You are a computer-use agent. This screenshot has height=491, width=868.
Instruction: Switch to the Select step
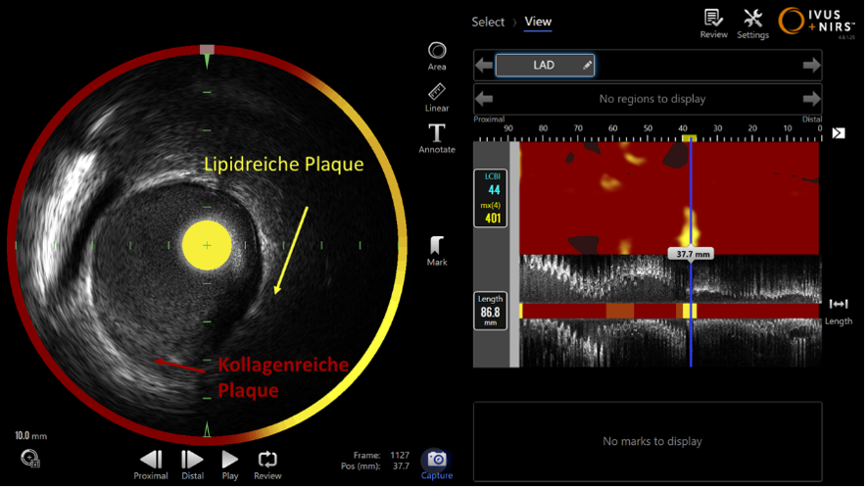[x=488, y=22]
